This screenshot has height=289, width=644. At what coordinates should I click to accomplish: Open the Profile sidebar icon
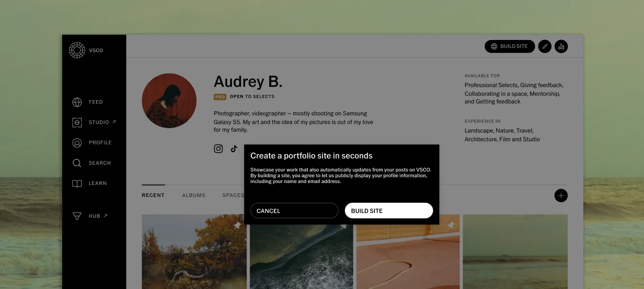77,143
